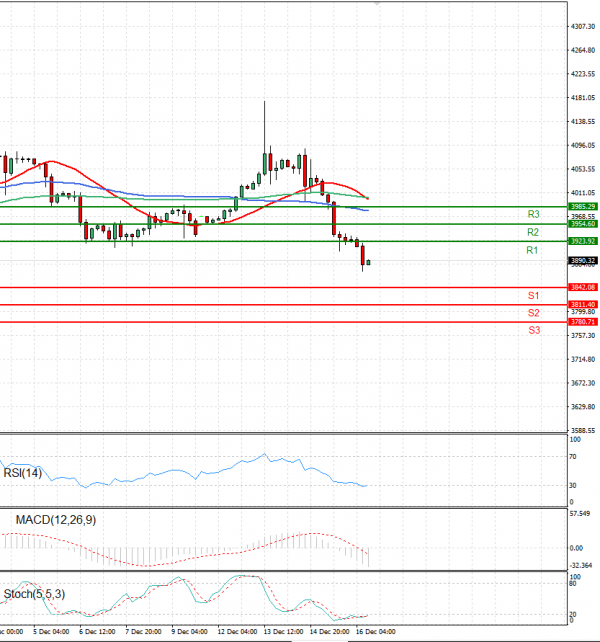Click the 9 Dec 04:00 time label
The image size is (600, 642).
coord(189,632)
